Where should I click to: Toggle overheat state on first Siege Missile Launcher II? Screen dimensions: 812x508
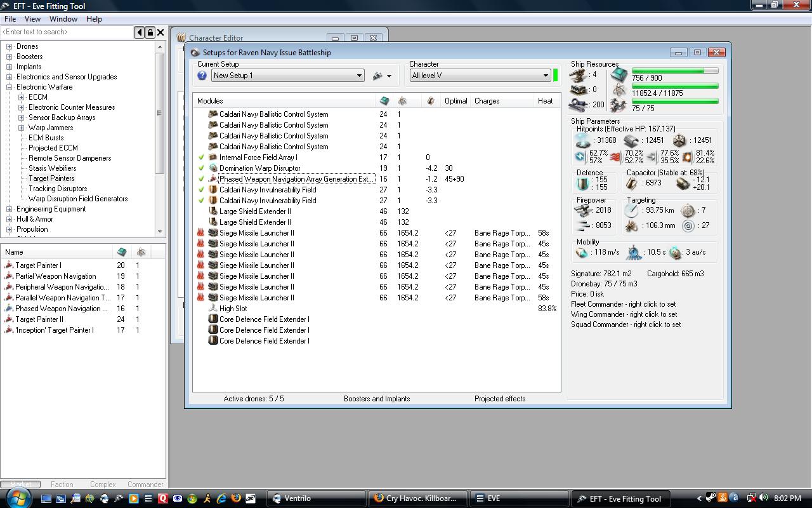(x=201, y=233)
